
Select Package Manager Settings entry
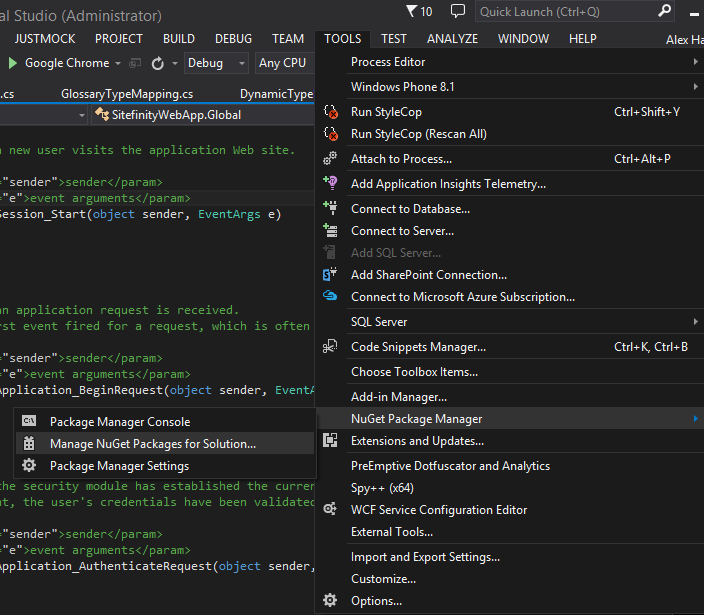coord(165,466)
